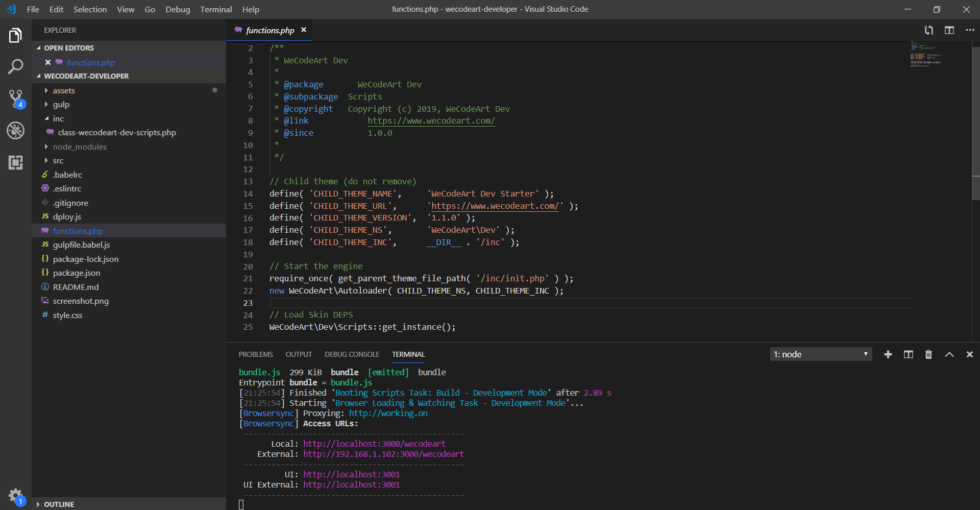Open the terminal selector dropdown '1: node'

point(821,354)
